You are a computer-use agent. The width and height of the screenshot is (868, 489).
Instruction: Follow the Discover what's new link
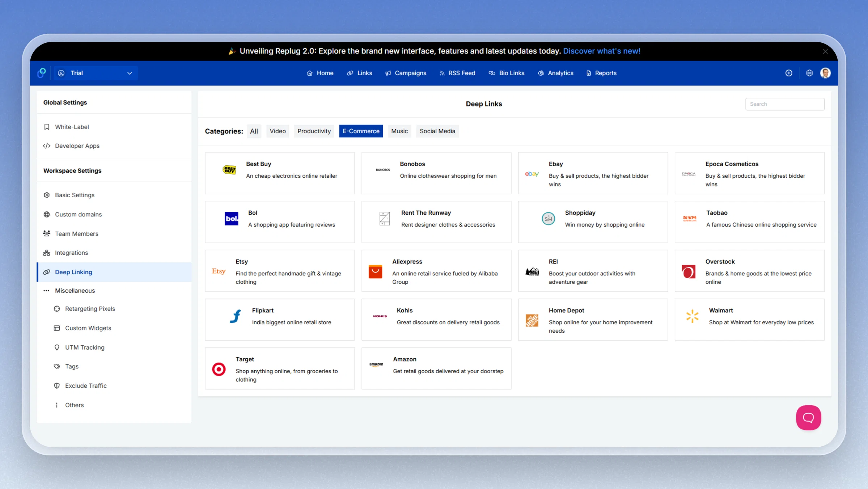(x=602, y=51)
